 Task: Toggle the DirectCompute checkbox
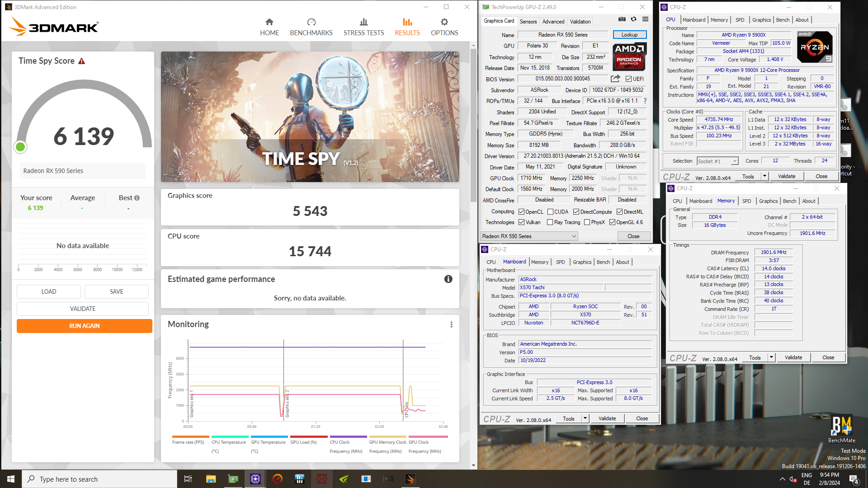pyautogui.click(x=576, y=212)
